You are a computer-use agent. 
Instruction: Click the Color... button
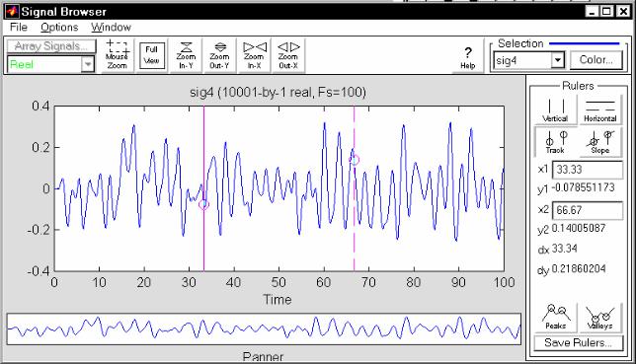(596, 60)
